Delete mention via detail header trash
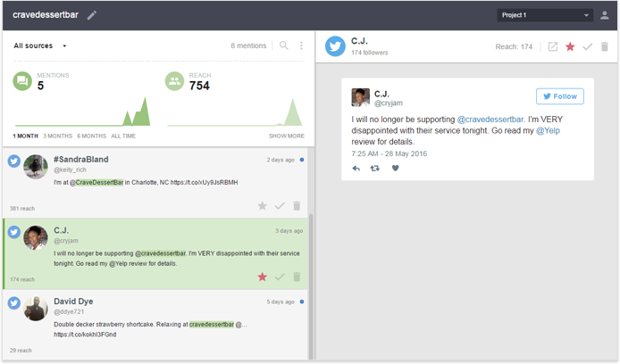 [605, 46]
